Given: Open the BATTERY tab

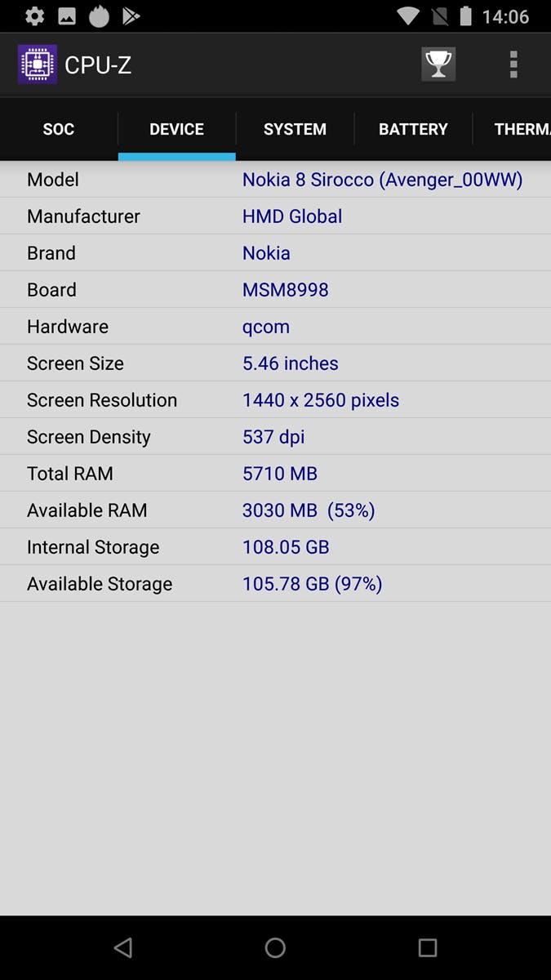Looking at the screenshot, I should 413,129.
